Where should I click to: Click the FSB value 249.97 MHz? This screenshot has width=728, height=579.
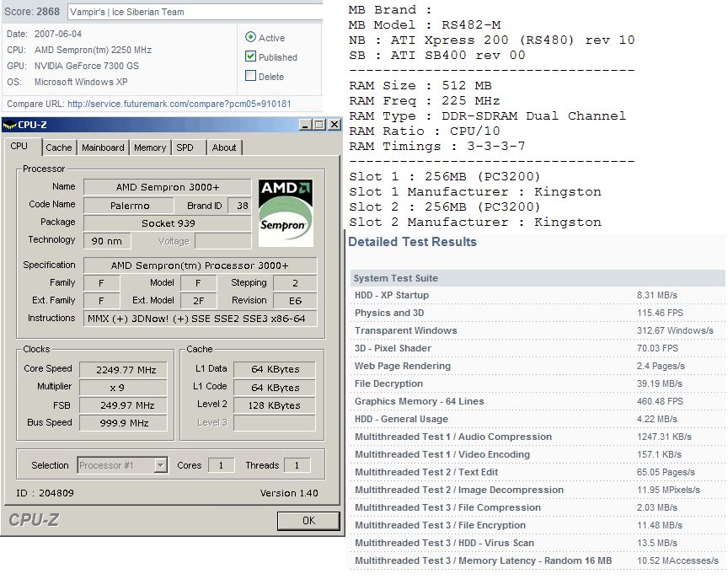click(124, 405)
